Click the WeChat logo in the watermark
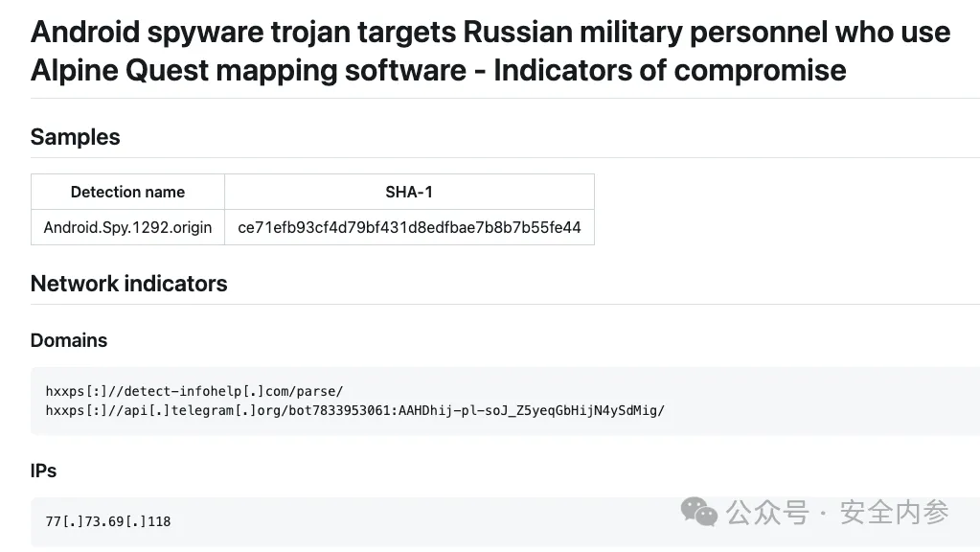Screen dimensions: 980x552 [699, 512]
